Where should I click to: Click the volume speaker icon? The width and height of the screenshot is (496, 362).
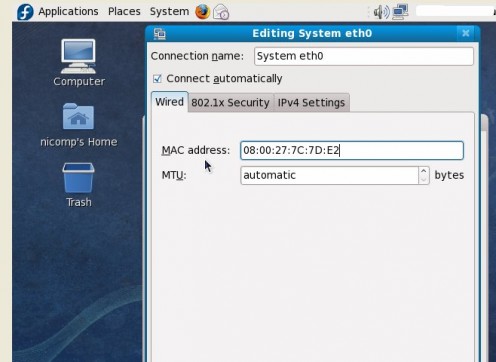[x=381, y=12]
